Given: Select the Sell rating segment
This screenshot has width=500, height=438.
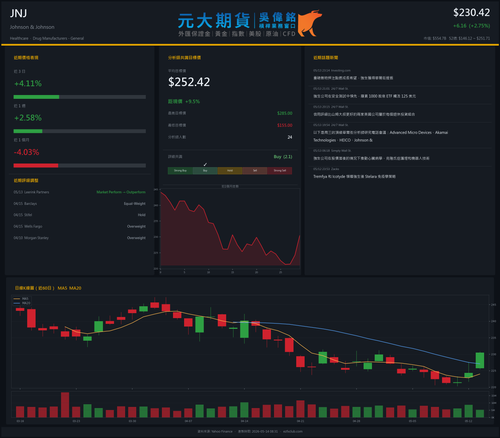Looking at the screenshot, I should tap(255, 171).
